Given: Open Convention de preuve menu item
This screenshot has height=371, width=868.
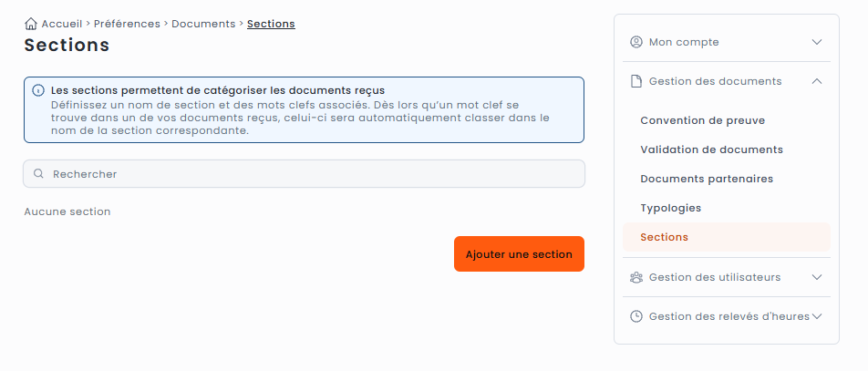Looking at the screenshot, I should [x=702, y=120].
